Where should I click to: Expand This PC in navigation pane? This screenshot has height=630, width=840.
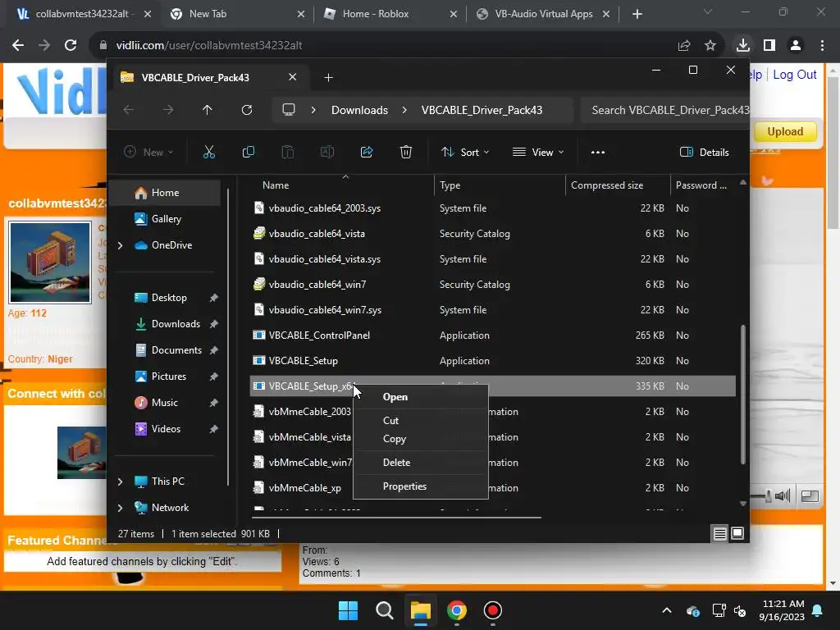(120, 482)
